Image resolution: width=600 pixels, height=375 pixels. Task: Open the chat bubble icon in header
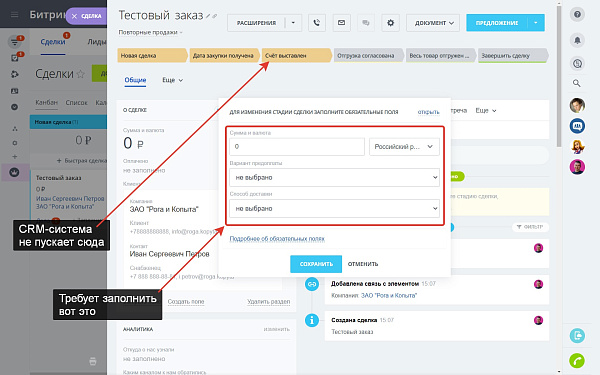[x=366, y=23]
